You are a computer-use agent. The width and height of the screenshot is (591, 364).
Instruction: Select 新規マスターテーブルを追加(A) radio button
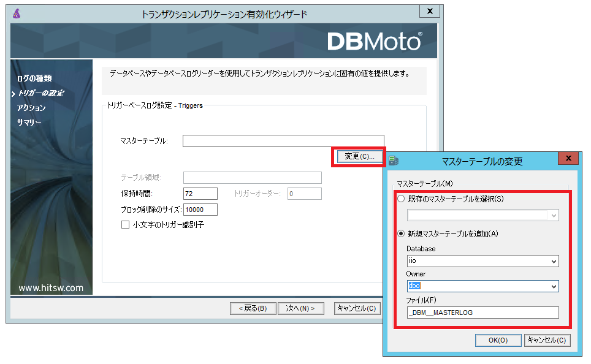[x=401, y=233]
